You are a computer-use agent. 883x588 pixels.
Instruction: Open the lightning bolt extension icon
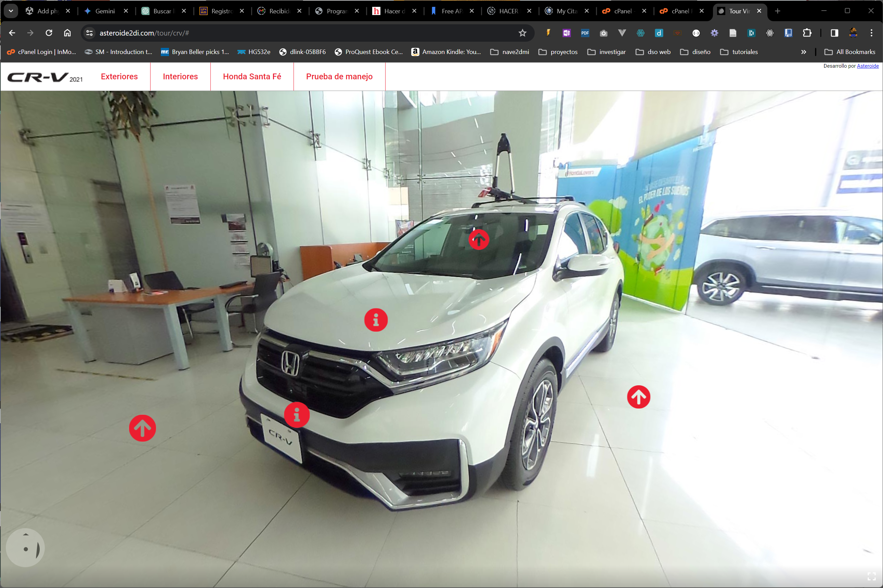(x=548, y=33)
